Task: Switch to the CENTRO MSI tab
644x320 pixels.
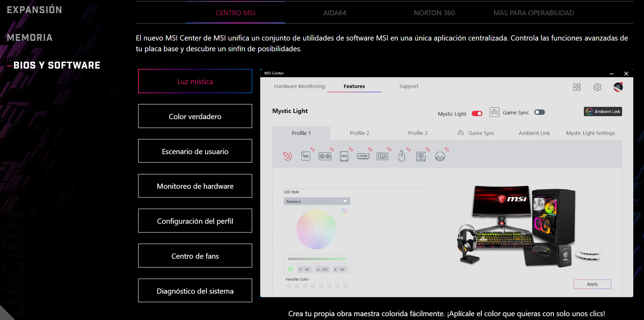Action: pos(235,13)
